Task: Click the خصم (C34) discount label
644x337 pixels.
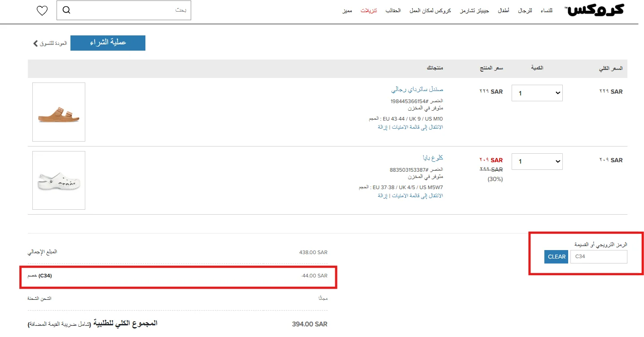Action: tap(40, 276)
